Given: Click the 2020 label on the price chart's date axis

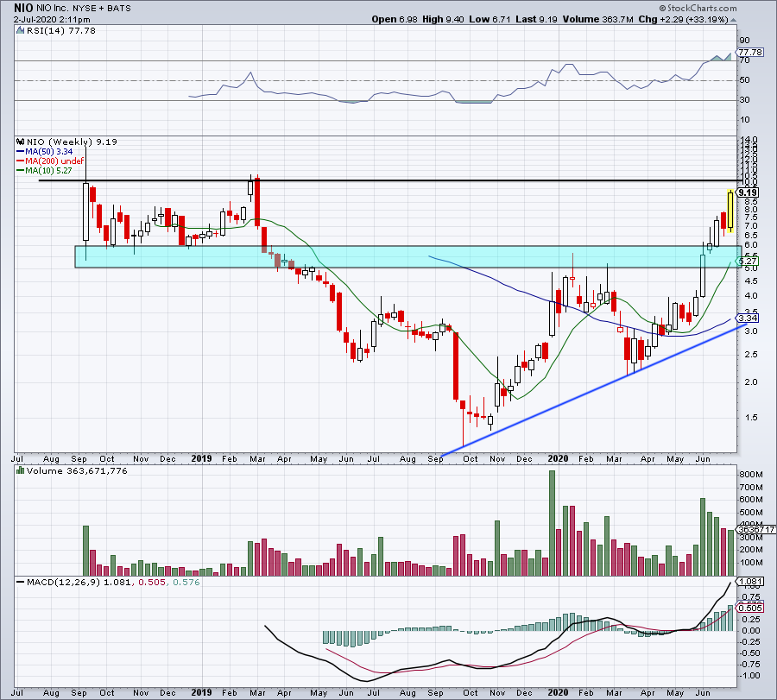Looking at the screenshot, I should [x=558, y=458].
